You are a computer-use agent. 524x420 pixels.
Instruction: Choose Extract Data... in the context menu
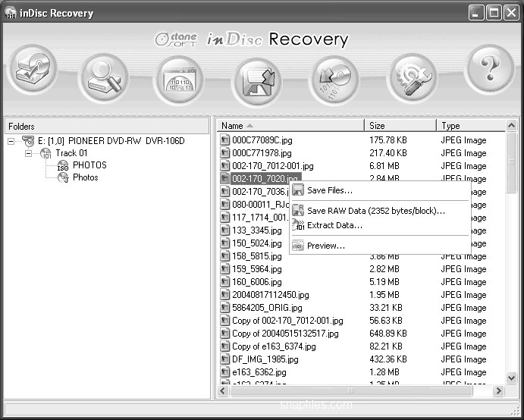click(334, 225)
